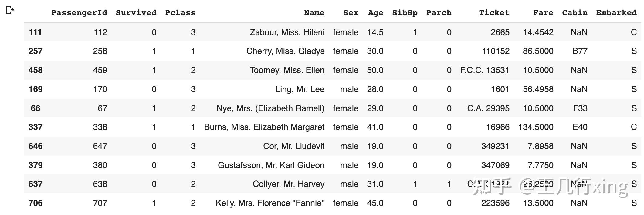Image resolution: width=644 pixels, height=215 pixels.
Task: Click the name Cherry, Miss. Gladys
Action: tap(285, 51)
